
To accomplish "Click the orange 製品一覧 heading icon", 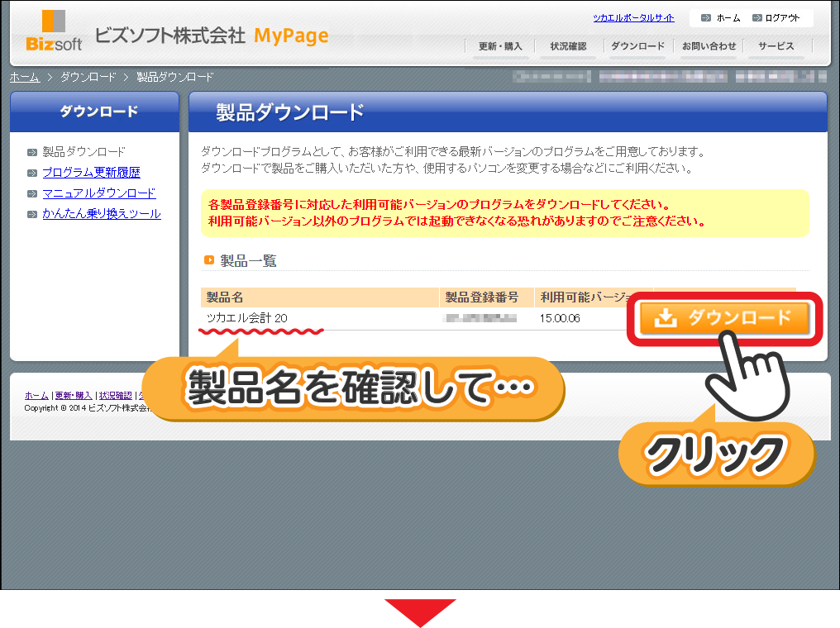I will pyautogui.click(x=209, y=261).
